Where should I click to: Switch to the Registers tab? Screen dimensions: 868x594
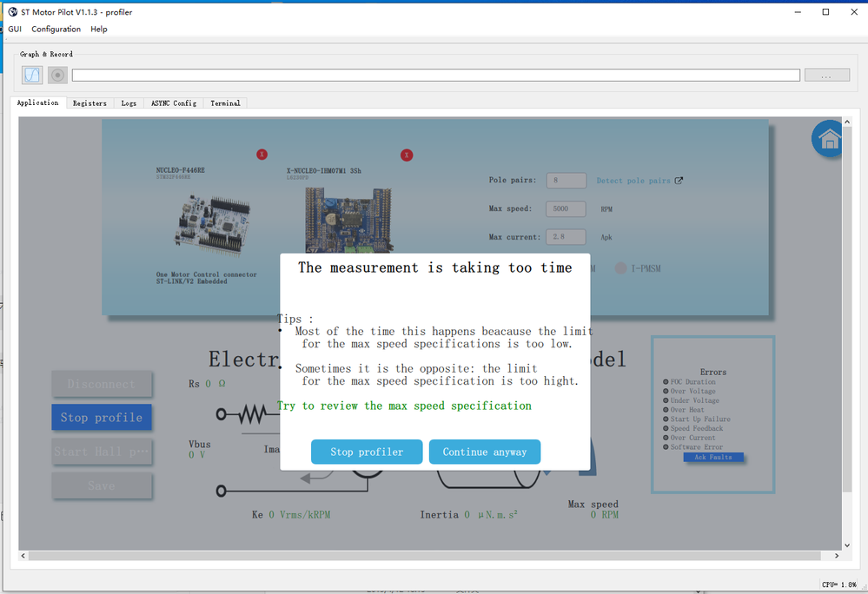click(89, 102)
